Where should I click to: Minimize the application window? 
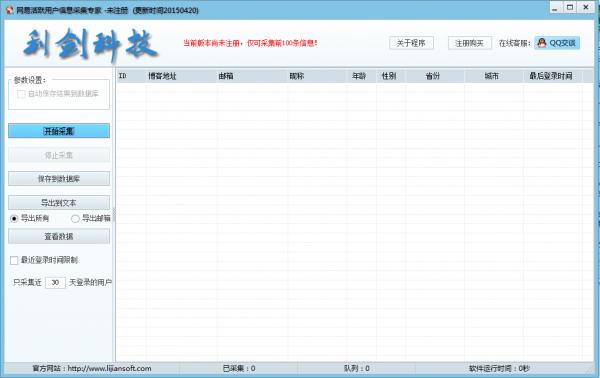click(x=555, y=8)
